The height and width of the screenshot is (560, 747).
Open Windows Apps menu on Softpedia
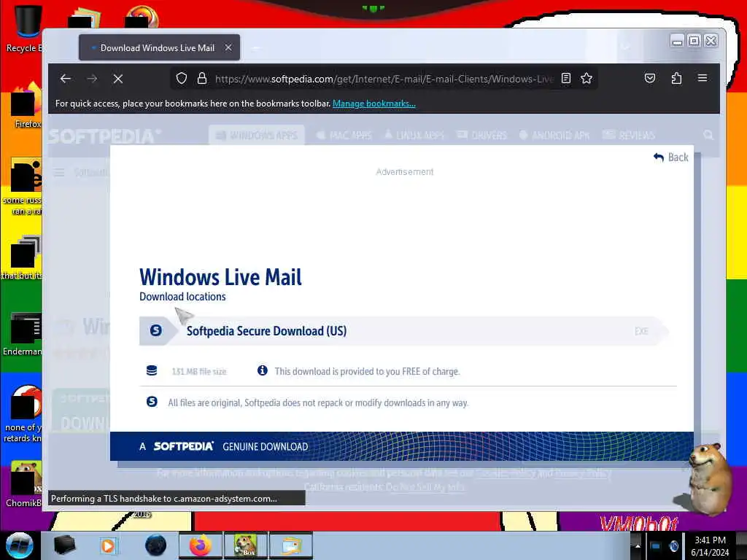point(256,136)
